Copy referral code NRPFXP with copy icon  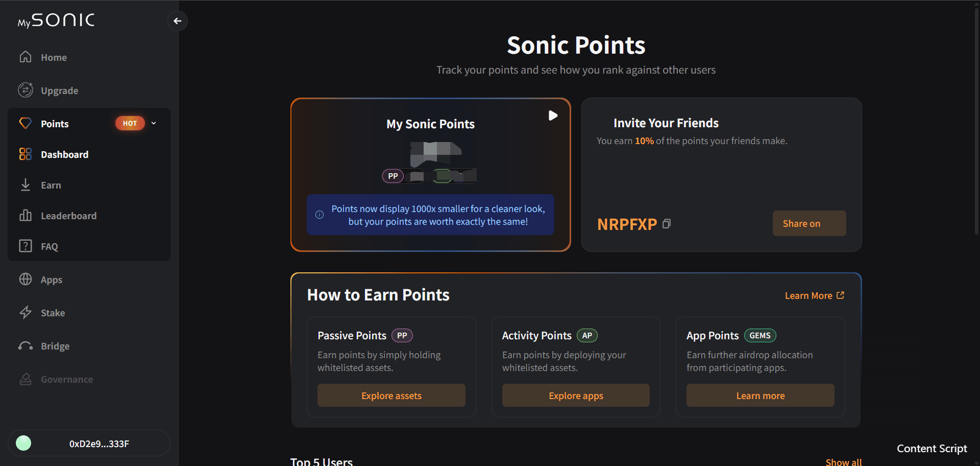pyautogui.click(x=667, y=224)
